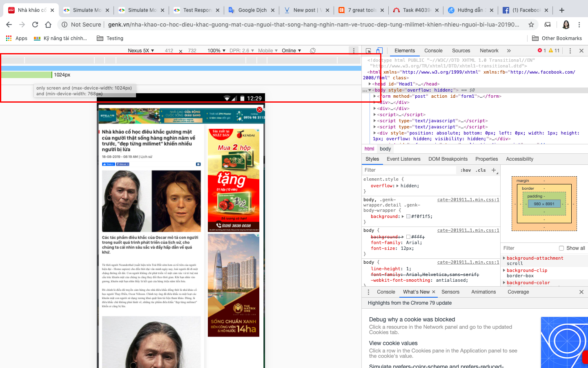Open cate CSS link for the genk-wrapper rule
The image size is (588, 368).
(x=468, y=200)
